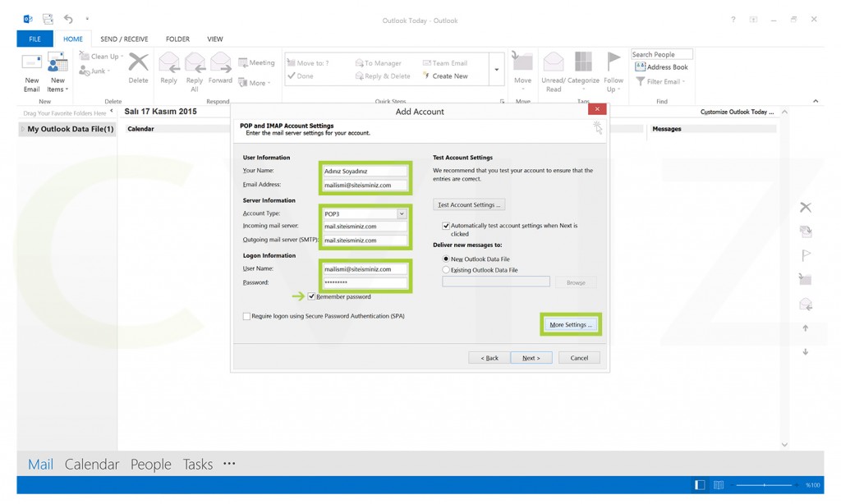Click the Your Name input field
The height and width of the screenshot is (504, 841).
click(365, 171)
